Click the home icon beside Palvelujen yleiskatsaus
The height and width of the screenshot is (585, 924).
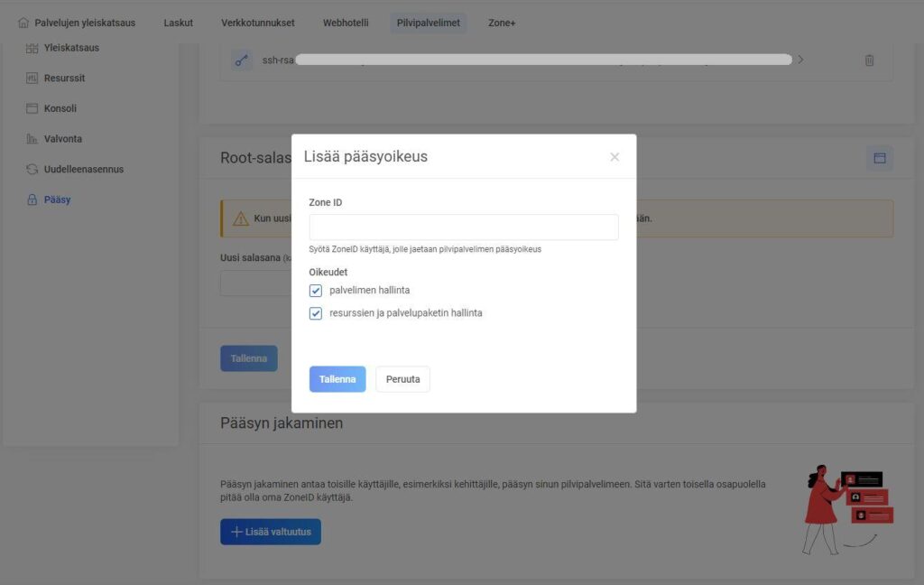[x=23, y=23]
